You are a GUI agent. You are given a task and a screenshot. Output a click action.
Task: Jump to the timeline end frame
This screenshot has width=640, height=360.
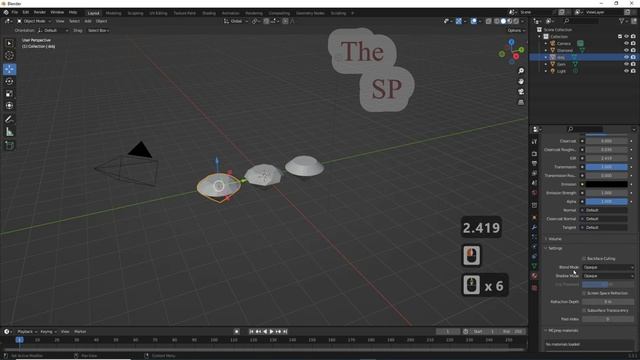pos(285,331)
